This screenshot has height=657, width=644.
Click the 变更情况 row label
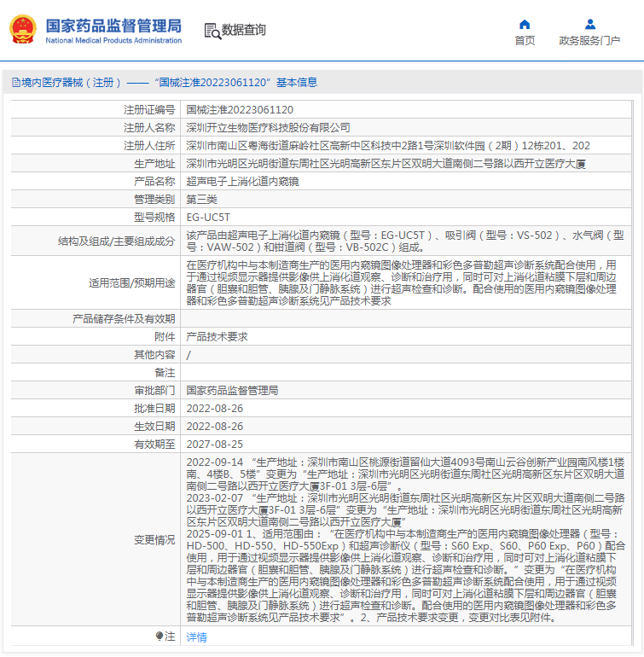pyautogui.click(x=154, y=540)
